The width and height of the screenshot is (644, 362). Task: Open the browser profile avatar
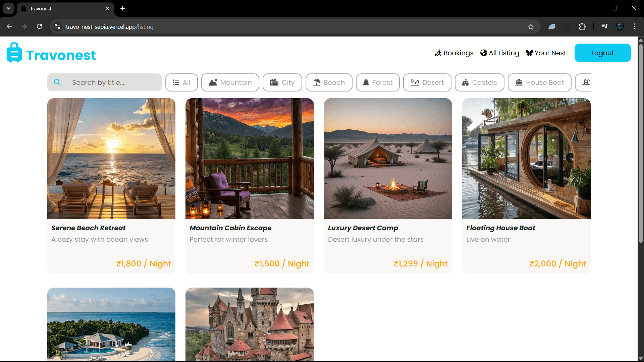(620, 27)
